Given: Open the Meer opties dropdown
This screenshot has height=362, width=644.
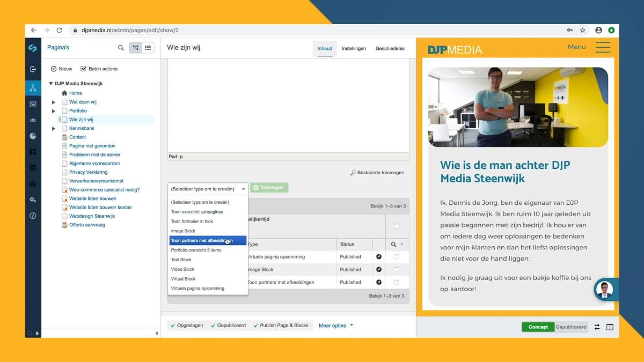Looking at the screenshot, I should 336,326.
